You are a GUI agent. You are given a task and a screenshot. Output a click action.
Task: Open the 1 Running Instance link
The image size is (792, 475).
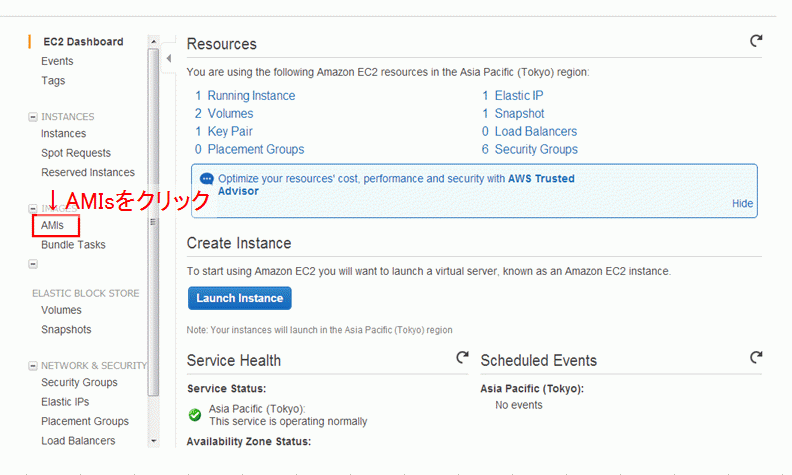(x=245, y=96)
